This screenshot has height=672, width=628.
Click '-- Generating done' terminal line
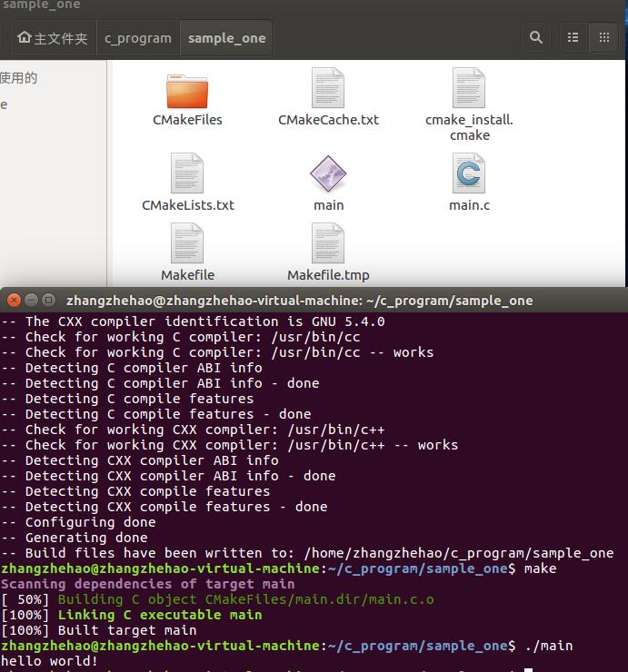(75, 538)
